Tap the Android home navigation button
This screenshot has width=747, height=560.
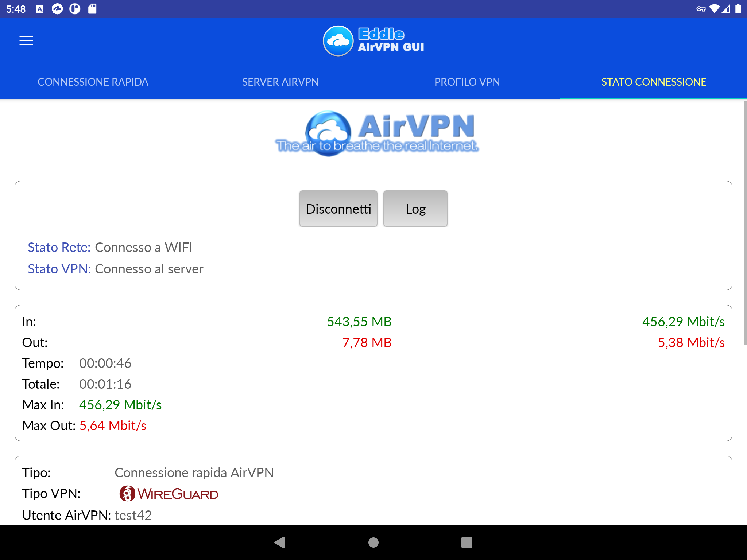tap(373, 542)
